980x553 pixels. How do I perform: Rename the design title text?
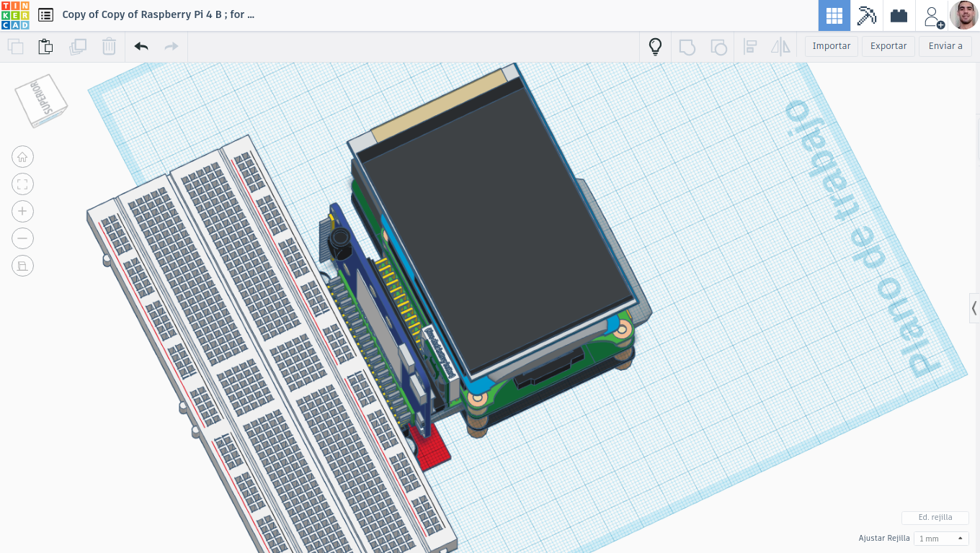tap(159, 14)
